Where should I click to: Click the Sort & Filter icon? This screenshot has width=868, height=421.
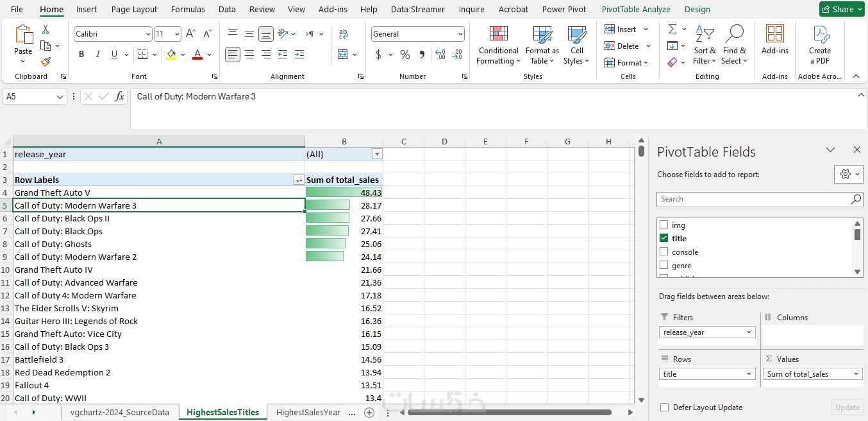[x=705, y=45]
